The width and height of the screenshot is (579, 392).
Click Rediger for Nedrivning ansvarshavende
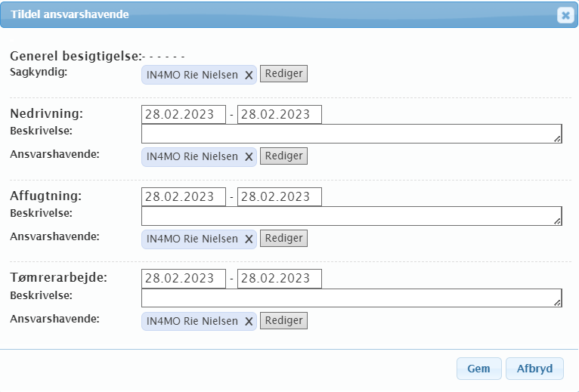pos(283,156)
